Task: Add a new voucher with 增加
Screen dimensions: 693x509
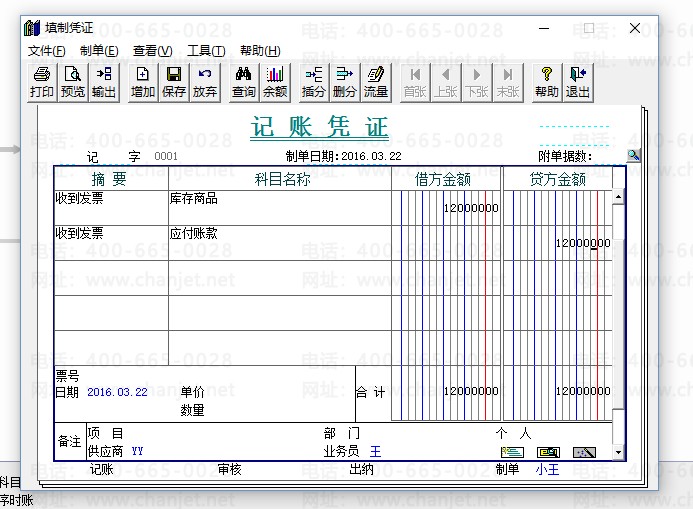Action: click(143, 82)
